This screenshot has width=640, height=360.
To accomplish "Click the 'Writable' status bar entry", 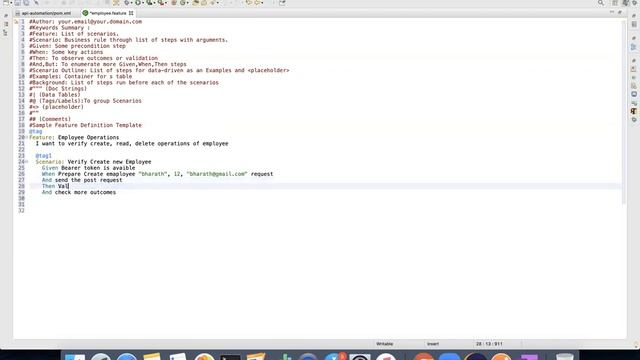I will click(x=384, y=344).
